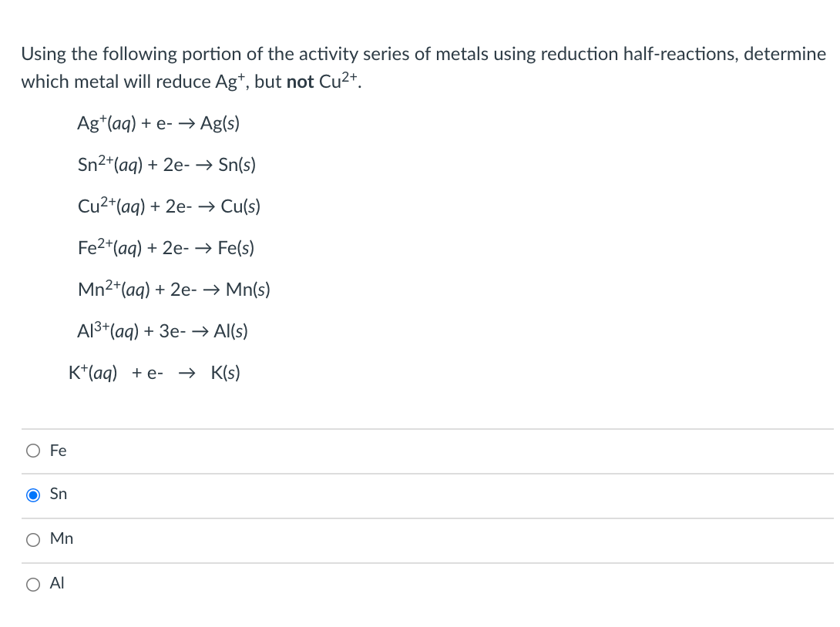Click the Sn answer label
Screen dimensions: 840x627
(x=56, y=494)
